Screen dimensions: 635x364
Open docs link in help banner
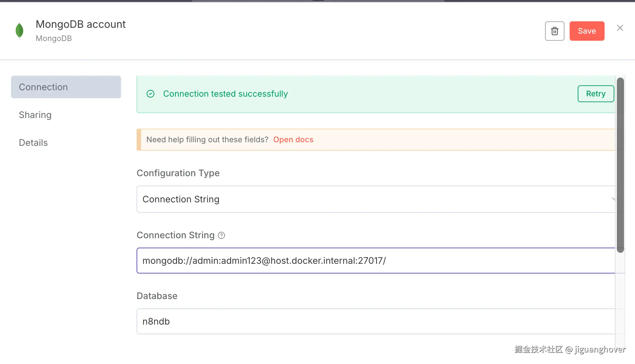tap(293, 140)
